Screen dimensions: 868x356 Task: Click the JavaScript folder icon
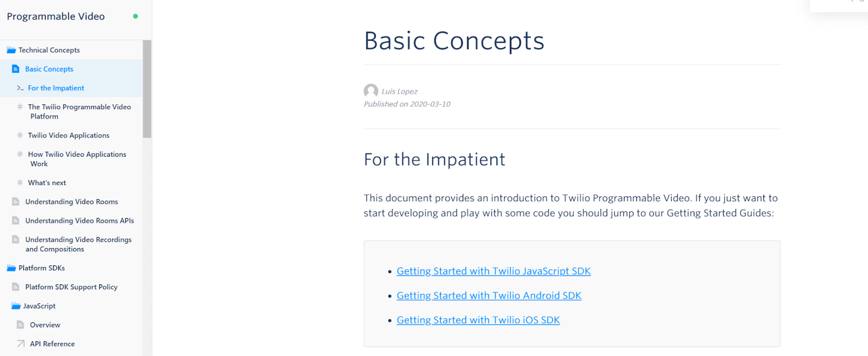[16, 306]
